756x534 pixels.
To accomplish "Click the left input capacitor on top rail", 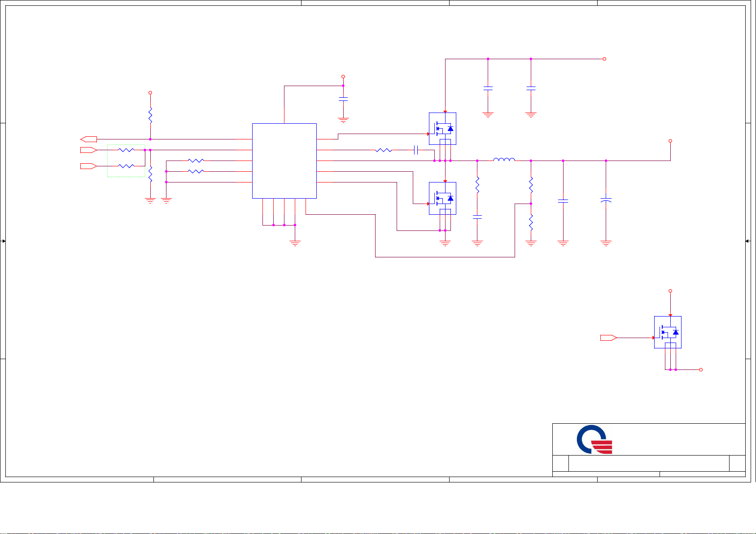I will pos(488,89).
